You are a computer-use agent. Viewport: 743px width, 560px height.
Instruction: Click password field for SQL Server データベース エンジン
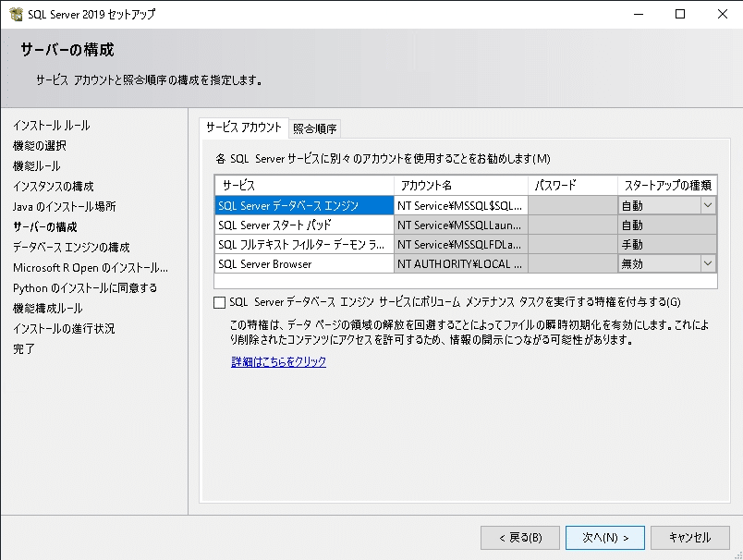coord(573,206)
